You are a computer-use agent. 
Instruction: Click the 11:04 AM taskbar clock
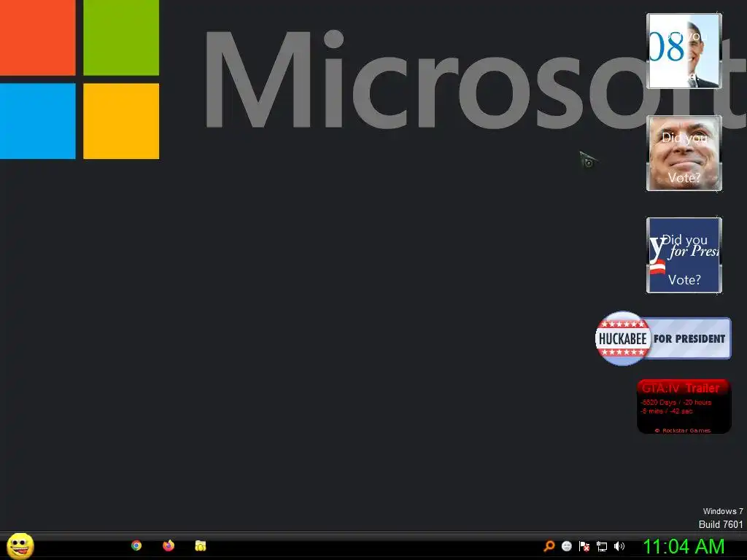click(x=684, y=547)
